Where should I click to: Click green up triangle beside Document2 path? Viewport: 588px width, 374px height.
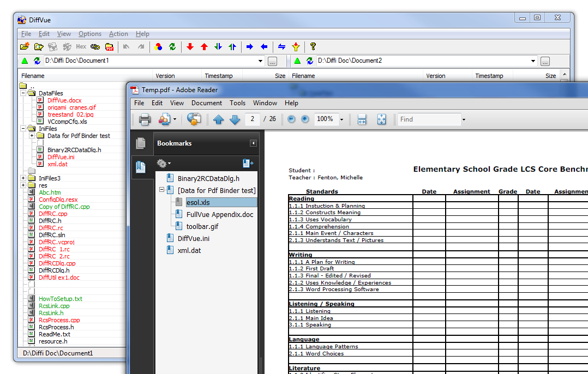click(x=297, y=61)
